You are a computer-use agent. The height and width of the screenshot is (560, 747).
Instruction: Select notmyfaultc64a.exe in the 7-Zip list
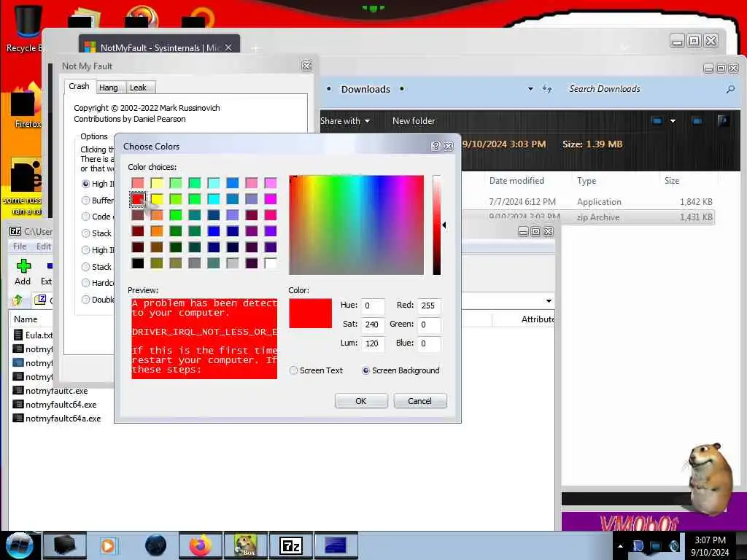click(57, 419)
